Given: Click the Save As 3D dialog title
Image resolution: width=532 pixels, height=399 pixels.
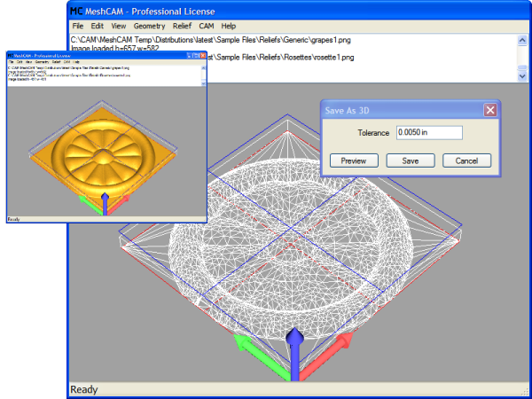Looking at the screenshot, I should pos(347,110).
